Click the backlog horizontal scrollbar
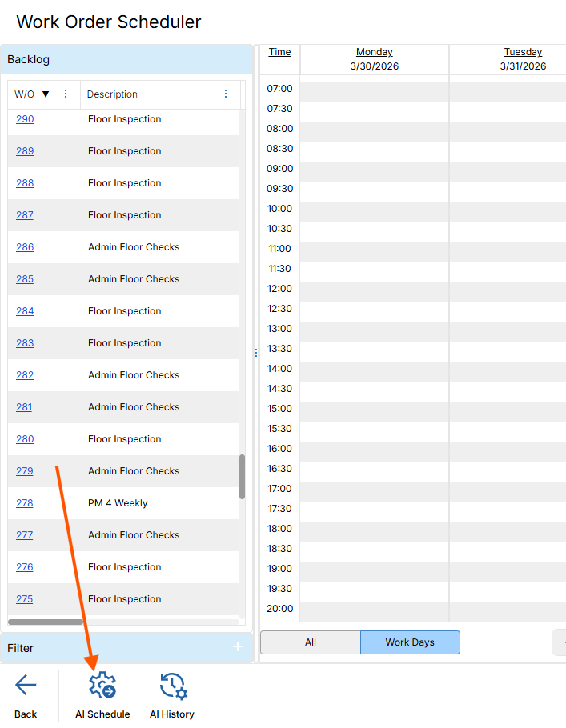 [x=46, y=622]
